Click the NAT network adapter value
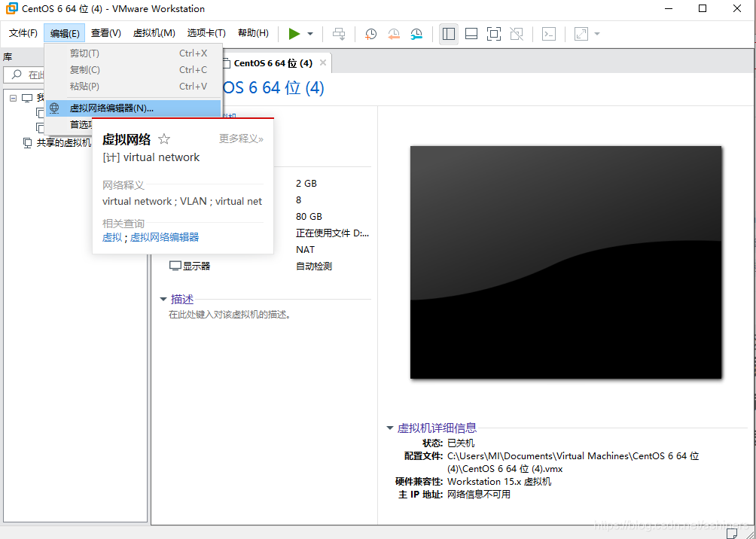The image size is (756, 539). click(x=305, y=250)
